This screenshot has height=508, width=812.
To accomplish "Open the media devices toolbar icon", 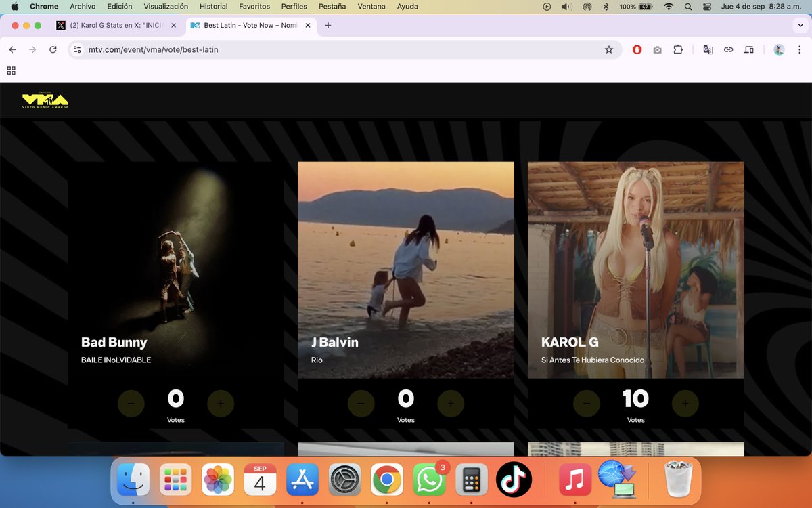I will 749,49.
